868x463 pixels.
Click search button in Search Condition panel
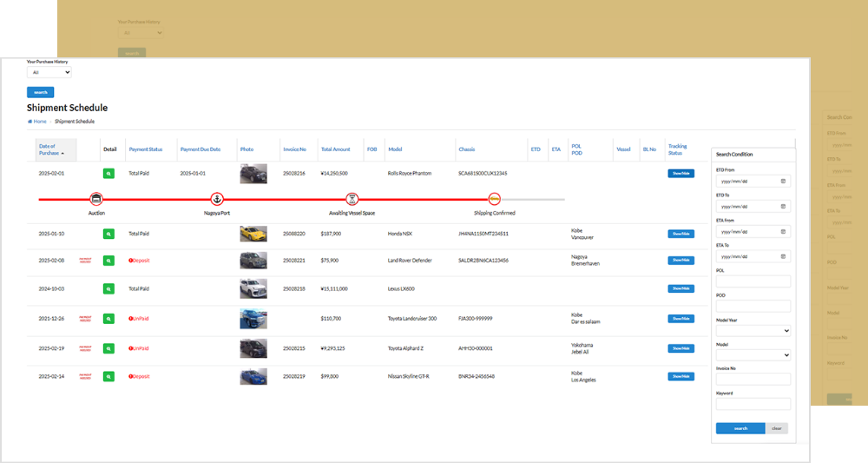tap(740, 428)
